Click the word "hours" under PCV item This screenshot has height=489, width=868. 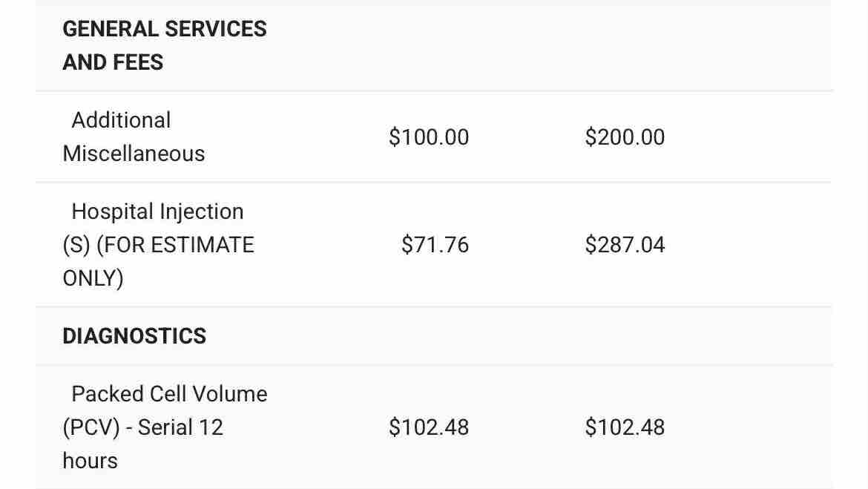[x=90, y=461]
